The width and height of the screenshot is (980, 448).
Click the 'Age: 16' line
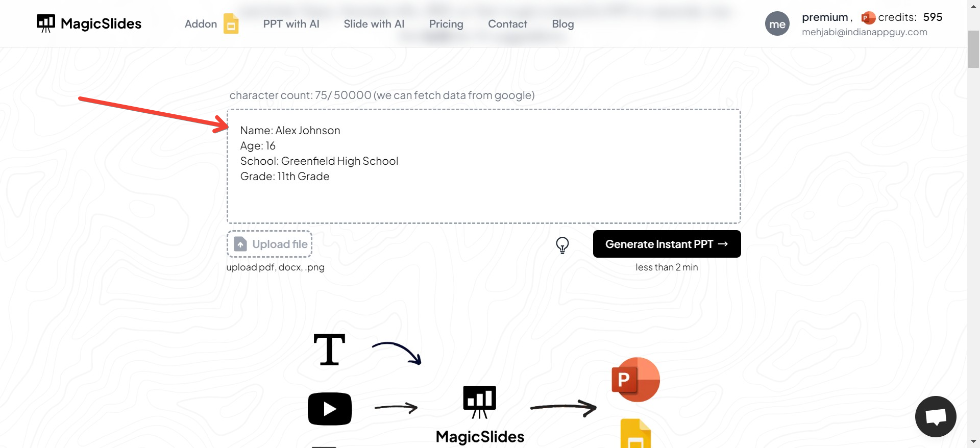[x=258, y=146]
